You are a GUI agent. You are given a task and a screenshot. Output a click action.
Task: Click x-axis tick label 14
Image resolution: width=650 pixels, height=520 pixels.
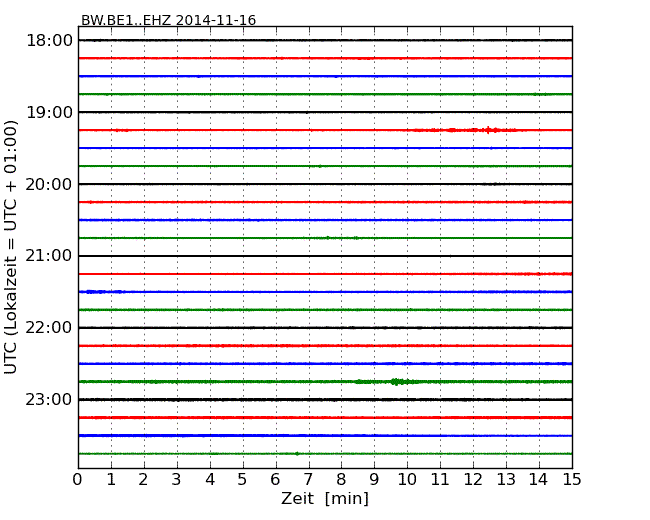(x=539, y=480)
